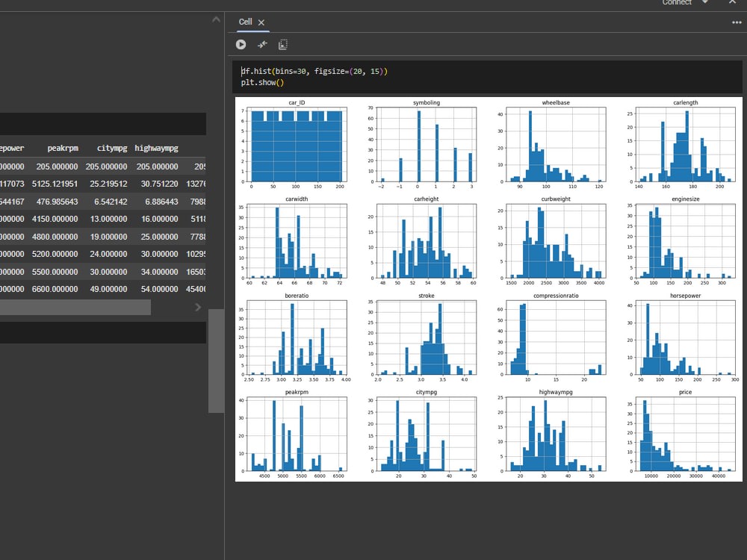
Task: Run the df.hist code cell
Action: 241,44
